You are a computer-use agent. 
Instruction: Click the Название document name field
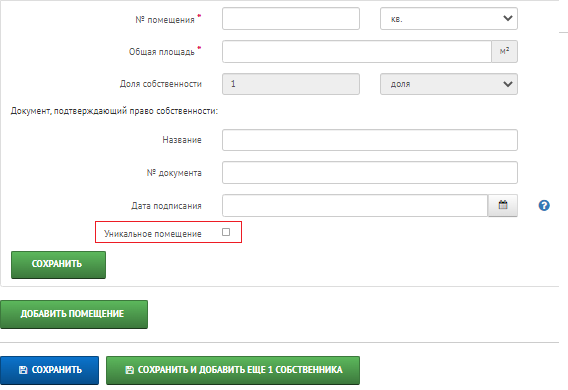[x=370, y=140]
